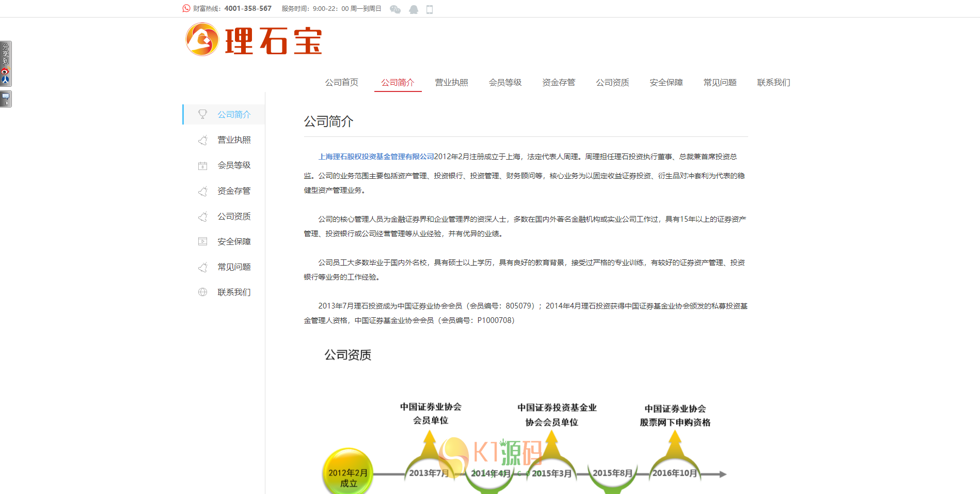This screenshot has height=494, width=980.
Task: Open the 上海理石股权投资基金管理有限公司 link
Action: point(376,157)
